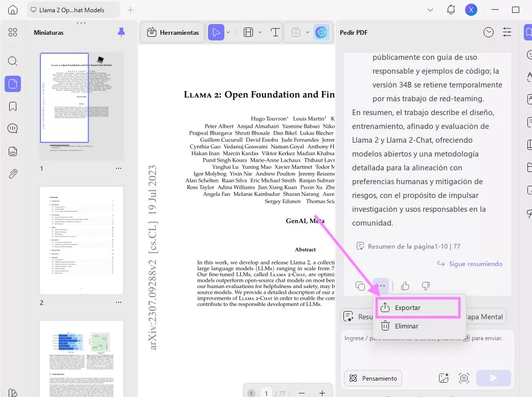This screenshot has width=532, height=397.
Task: Open the user account avatar X
Action: pyautogui.click(x=471, y=10)
